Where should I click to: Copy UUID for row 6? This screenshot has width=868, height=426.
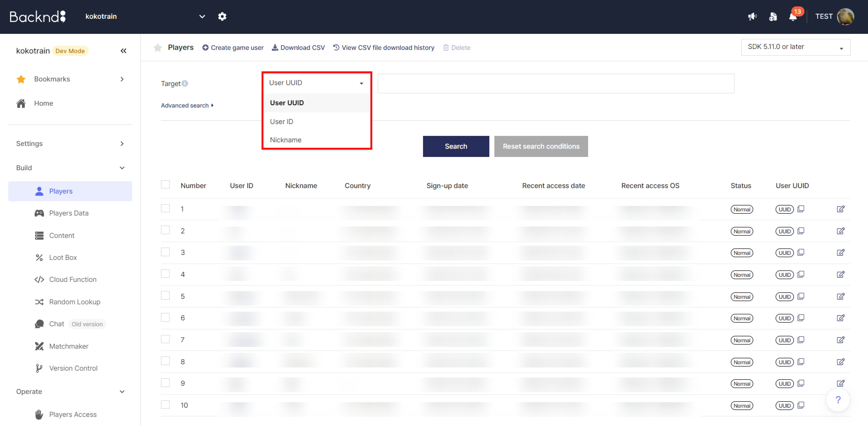pyautogui.click(x=801, y=318)
